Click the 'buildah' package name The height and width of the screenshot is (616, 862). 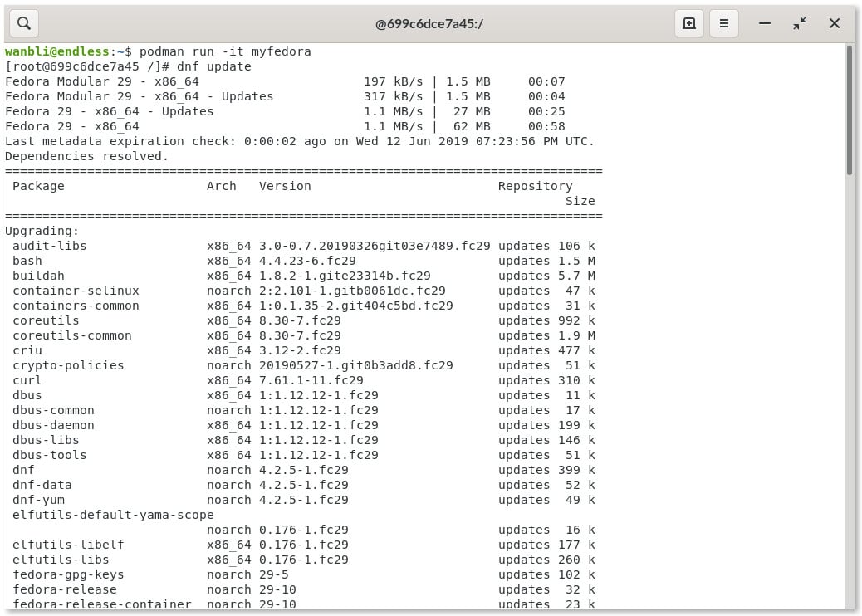pyautogui.click(x=38, y=276)
